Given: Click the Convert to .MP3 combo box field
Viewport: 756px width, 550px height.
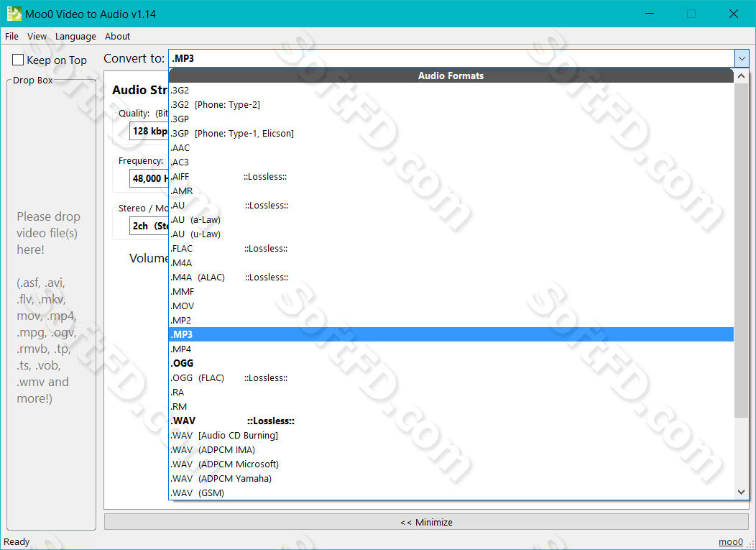Looking at the screenshot, I should 451,58.
